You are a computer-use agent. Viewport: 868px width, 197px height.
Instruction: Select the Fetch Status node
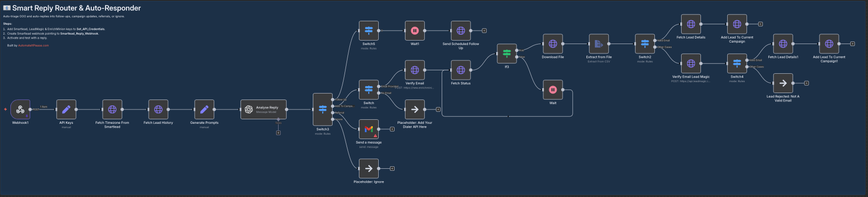(461, 70)
